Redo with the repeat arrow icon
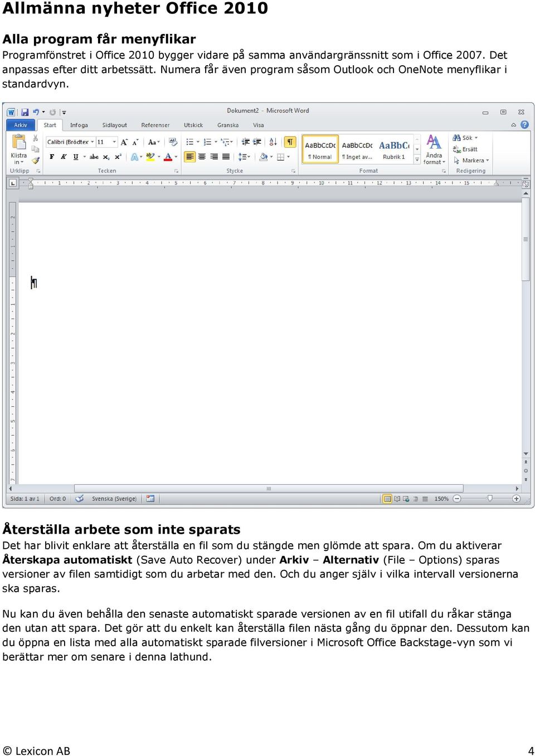The width and height of the screenshot is (535, 756). (52, 112)
